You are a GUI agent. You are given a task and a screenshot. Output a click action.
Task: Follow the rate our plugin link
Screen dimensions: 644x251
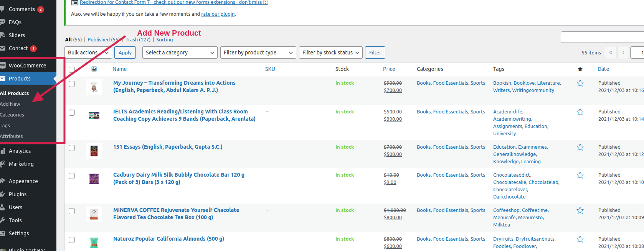coord(218,14)
